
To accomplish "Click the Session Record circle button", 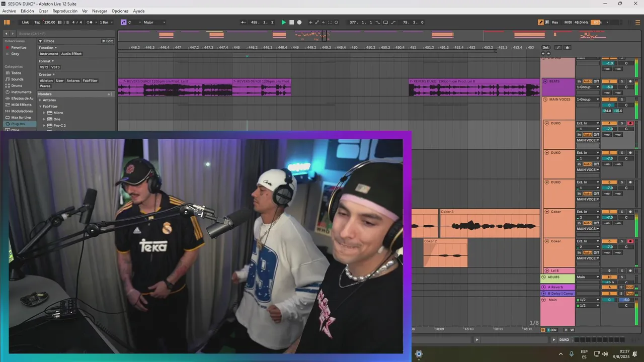I will (x=336, y=22).
